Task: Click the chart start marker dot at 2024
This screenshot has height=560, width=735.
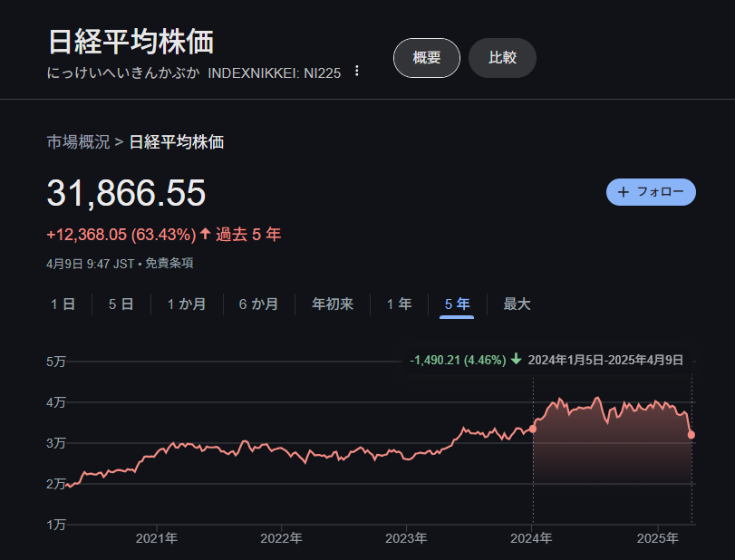Action: tap(533, 429)
